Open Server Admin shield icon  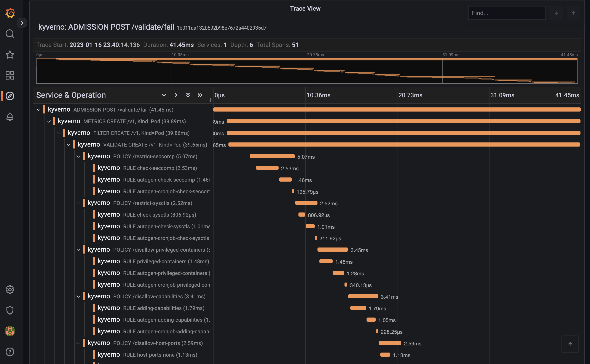point(10,310)
